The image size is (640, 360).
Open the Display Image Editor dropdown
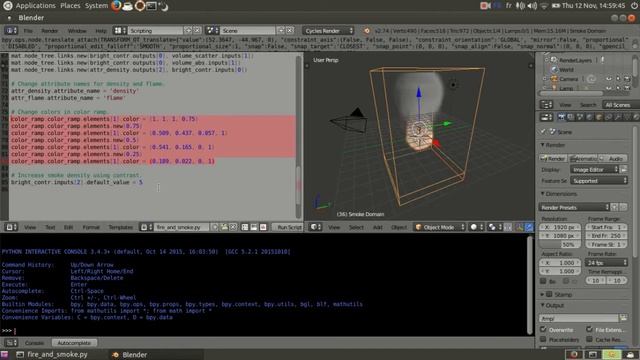pos(595,169)
